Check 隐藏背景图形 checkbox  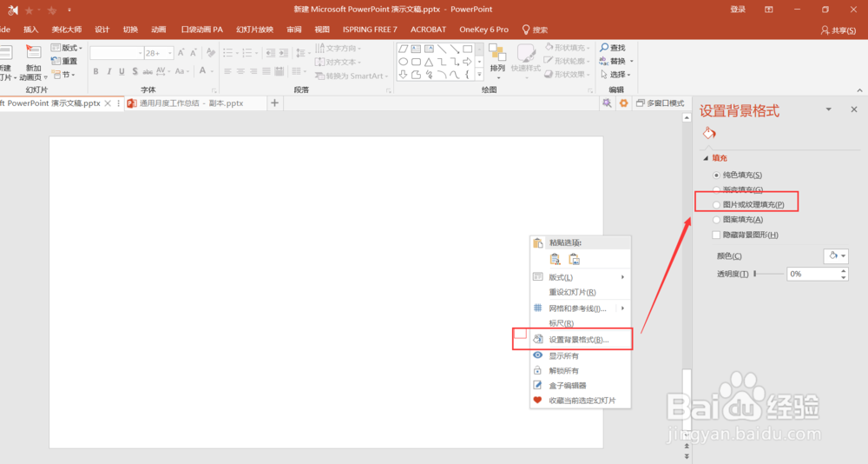(716, 235)
